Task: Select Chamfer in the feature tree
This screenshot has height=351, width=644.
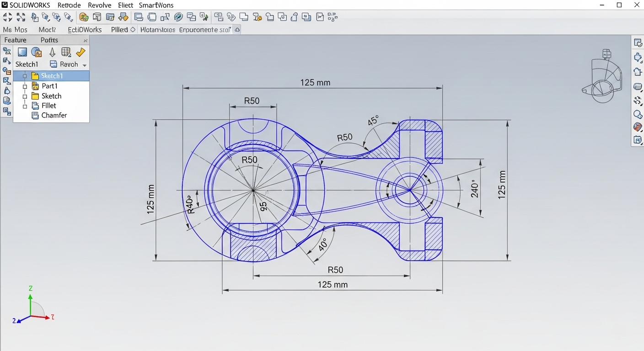Action: (54, 116)
